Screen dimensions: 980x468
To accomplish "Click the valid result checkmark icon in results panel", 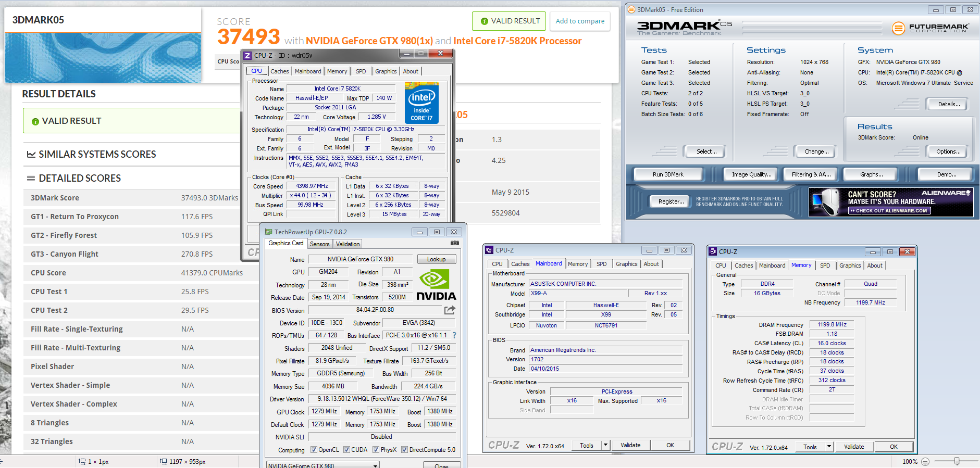I will click(35, 121).
